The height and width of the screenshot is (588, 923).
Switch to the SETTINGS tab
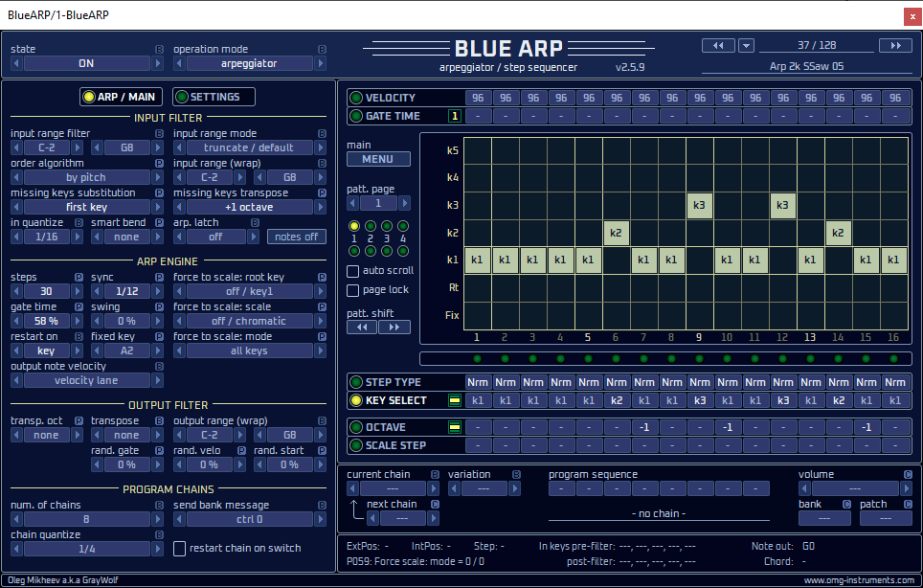point(214,97)
